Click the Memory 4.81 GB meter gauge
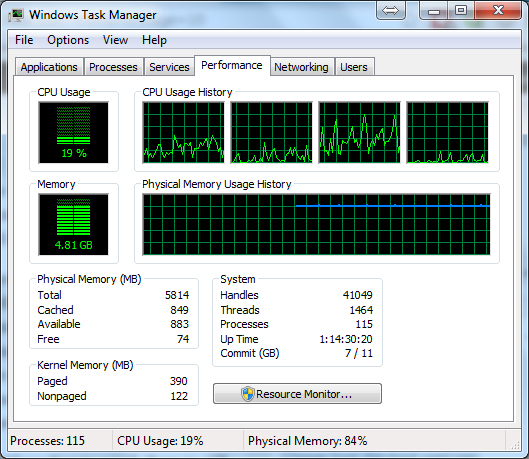This screenshot has width=529, height=459. click(x=74, y=225)
